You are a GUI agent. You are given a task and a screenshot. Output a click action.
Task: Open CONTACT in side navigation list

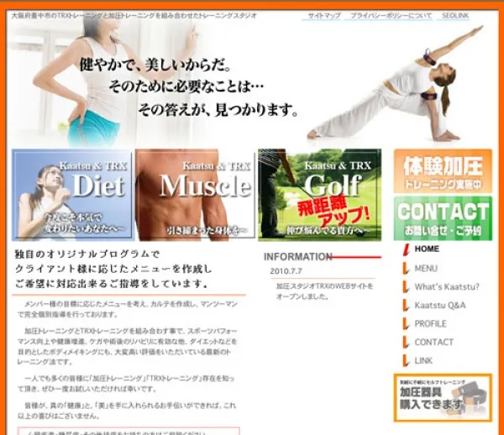[x=434, y=342]
